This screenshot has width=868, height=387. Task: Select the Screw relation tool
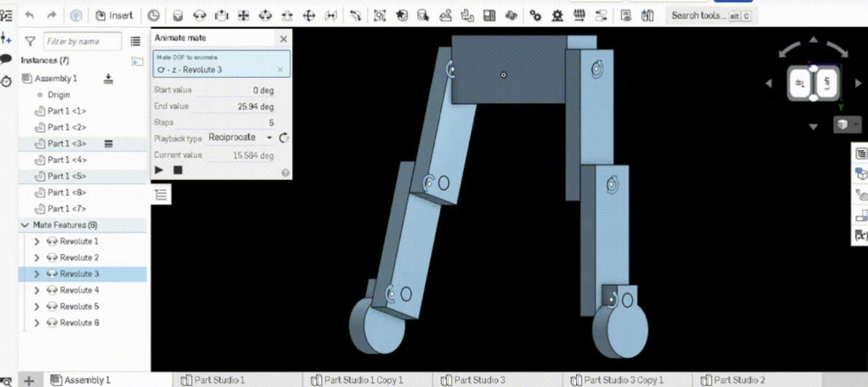coord(579,15)
